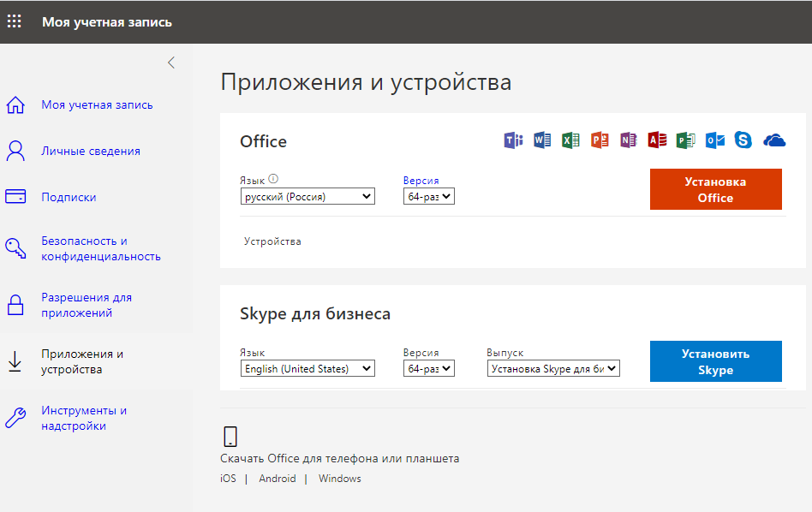The width and height of the screenshot is (812, 512).
Task: Click the person icon for Личные сведения
Action: click(15, 151)
